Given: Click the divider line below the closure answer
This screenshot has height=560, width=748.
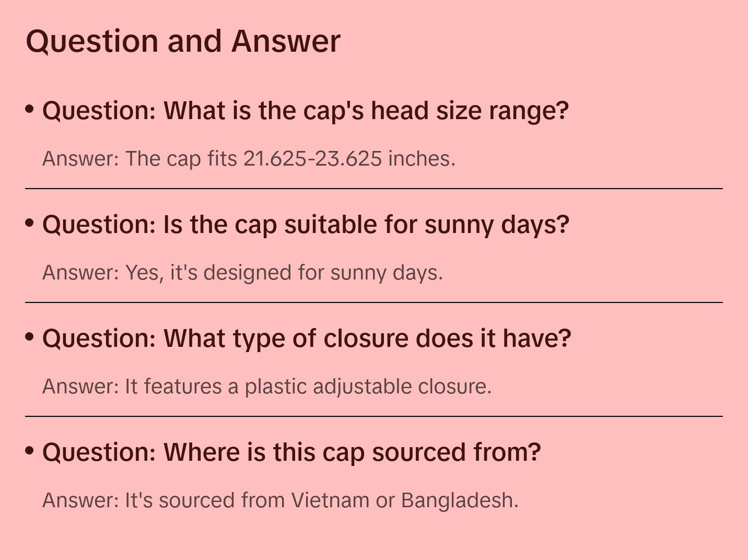Looking at the screenshot, I should (374, 416).
